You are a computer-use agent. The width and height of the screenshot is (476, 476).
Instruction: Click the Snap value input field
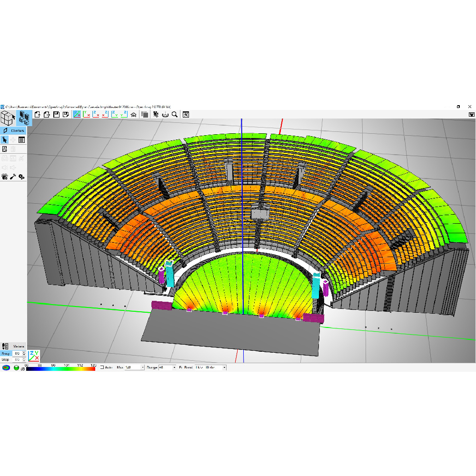[x=17, y=353]
